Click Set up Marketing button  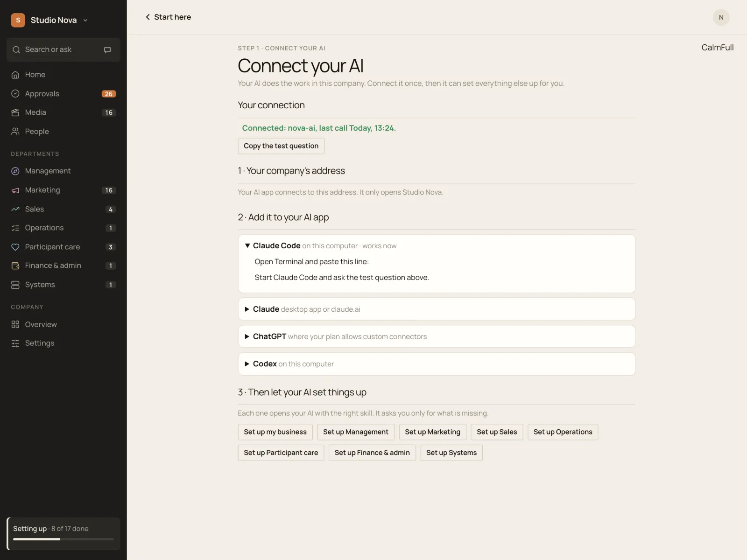433,432
